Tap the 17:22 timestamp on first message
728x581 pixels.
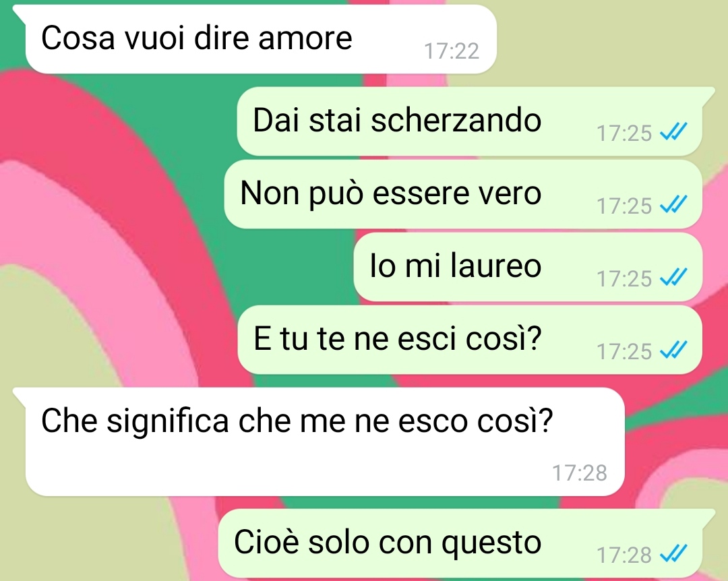(451, 51)
